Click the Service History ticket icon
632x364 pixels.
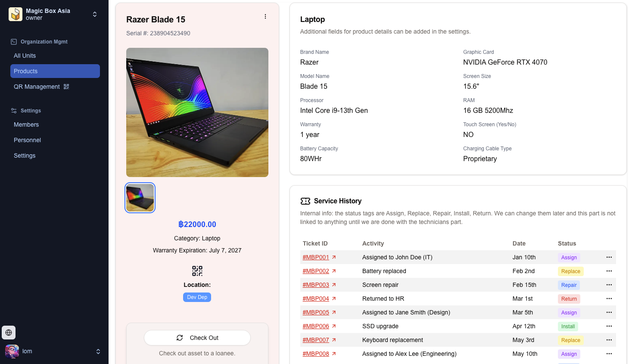click(x=305, y=201)
